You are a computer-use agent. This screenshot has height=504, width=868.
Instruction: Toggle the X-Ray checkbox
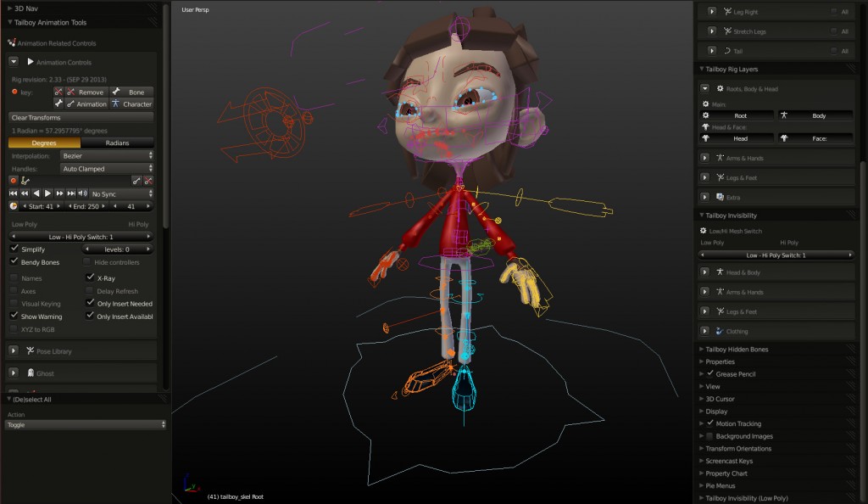point(91,277)
